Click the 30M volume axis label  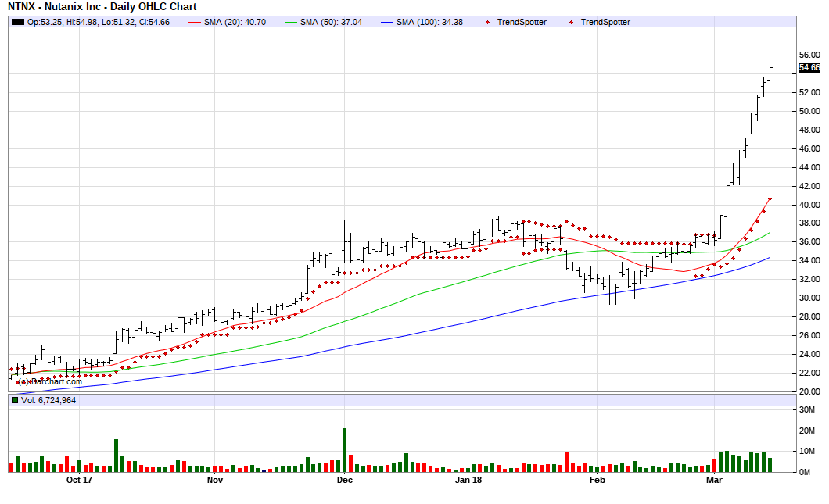807,410
